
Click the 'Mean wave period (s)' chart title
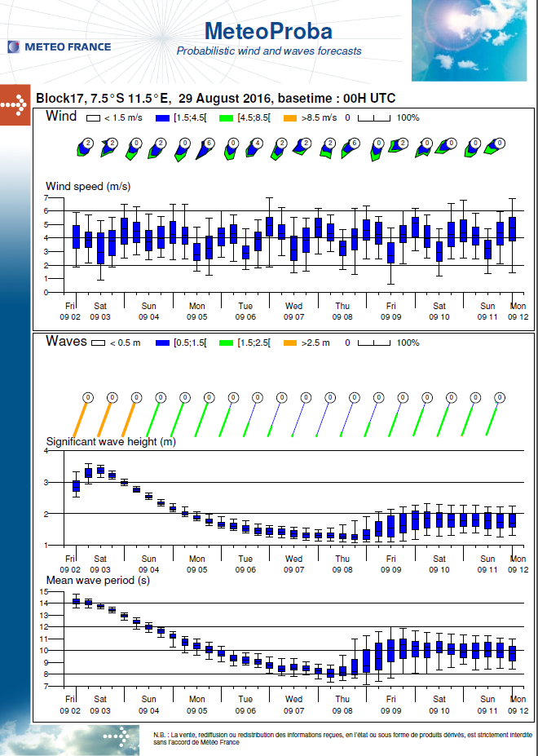97,580
